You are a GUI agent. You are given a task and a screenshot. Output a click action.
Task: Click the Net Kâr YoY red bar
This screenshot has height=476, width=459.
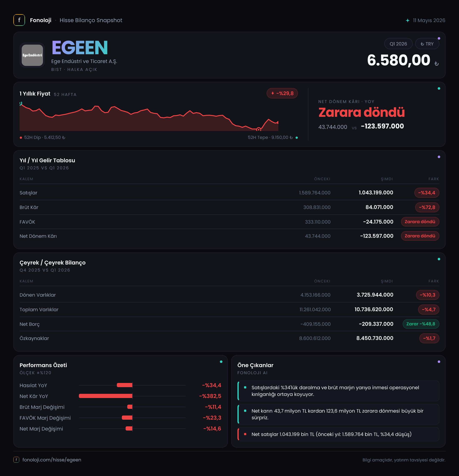click(106, 396)
